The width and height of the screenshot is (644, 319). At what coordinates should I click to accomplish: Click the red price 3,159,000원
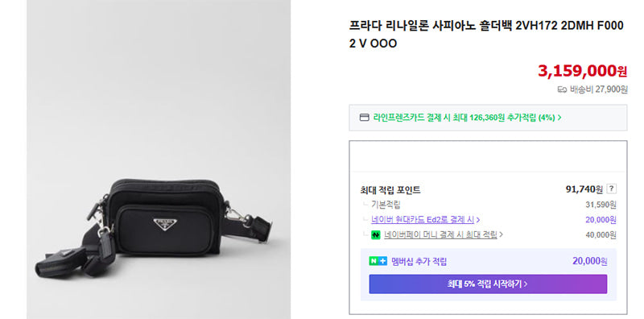click(582, 71)
